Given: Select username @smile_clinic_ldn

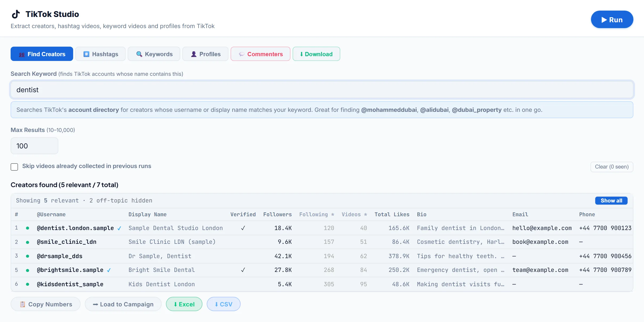Looking at the screenshot, I should pos(67,242).
